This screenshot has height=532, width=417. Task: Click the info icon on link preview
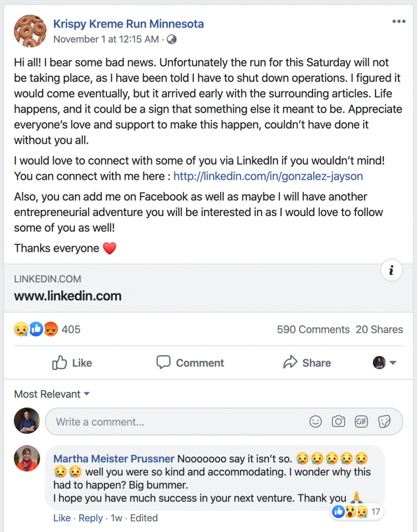click(x=392, y=270)
